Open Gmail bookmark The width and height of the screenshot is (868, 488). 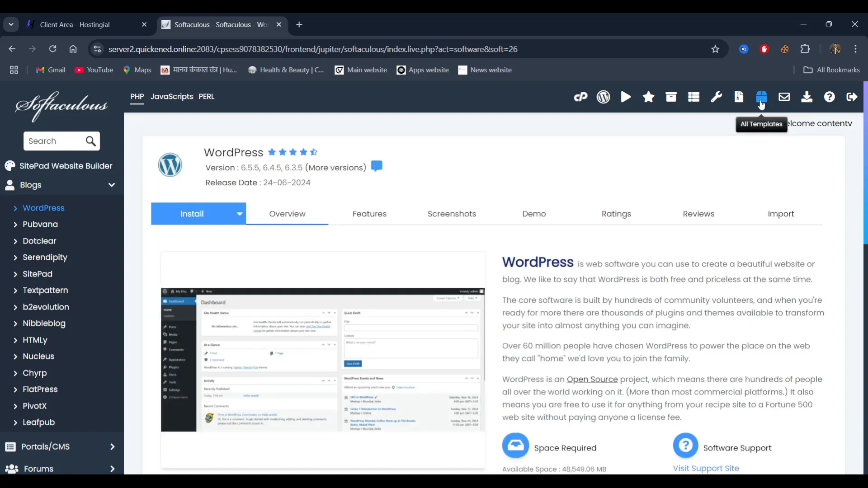tap(51, 70)
